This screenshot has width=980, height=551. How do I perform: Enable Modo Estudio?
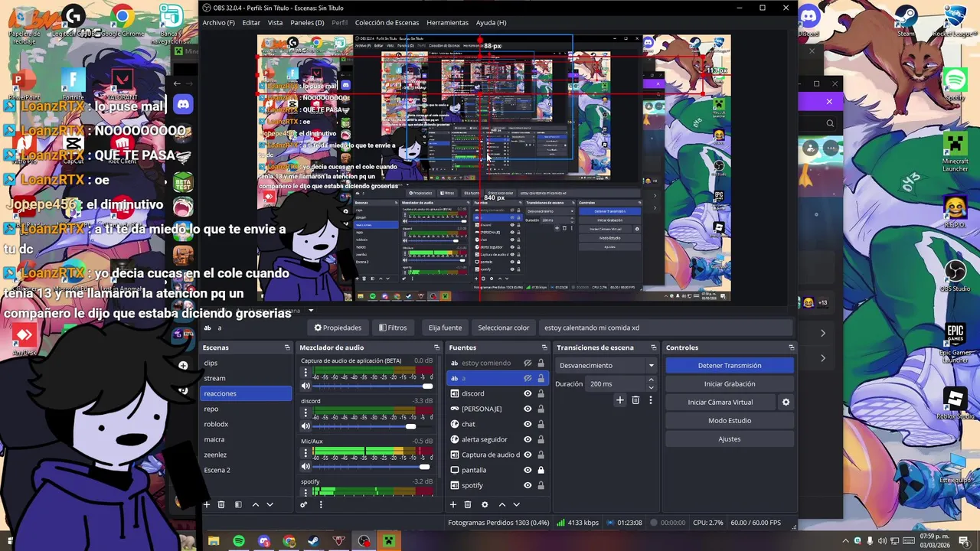tap(730, 420)
